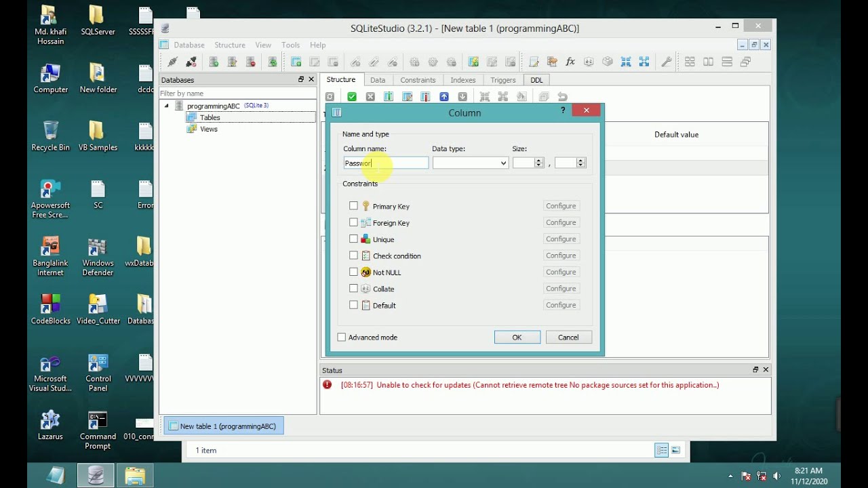Screen dimensions: 868x488
Task: Confirm the Column dialog with OK
Action: click(517, 338)
